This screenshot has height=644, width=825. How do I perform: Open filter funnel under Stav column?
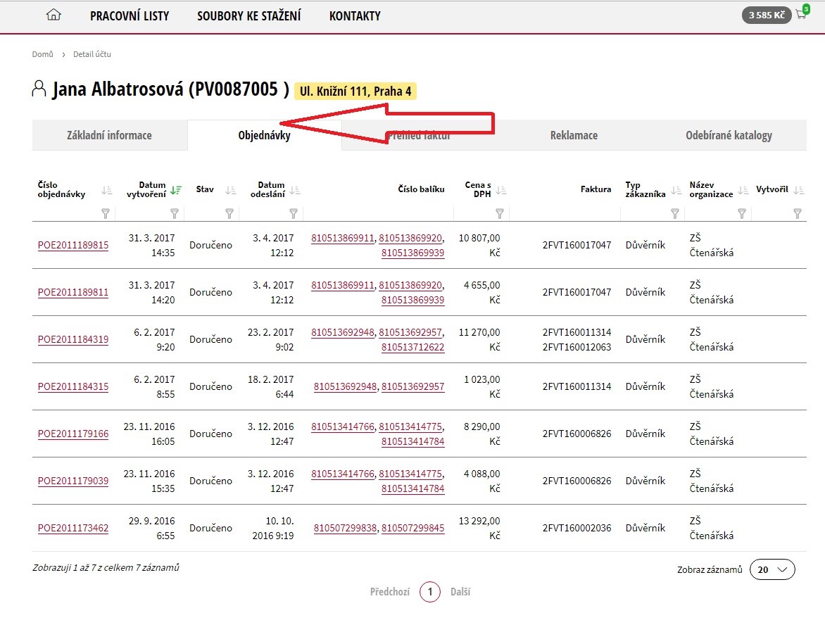(x=229, y=213)
